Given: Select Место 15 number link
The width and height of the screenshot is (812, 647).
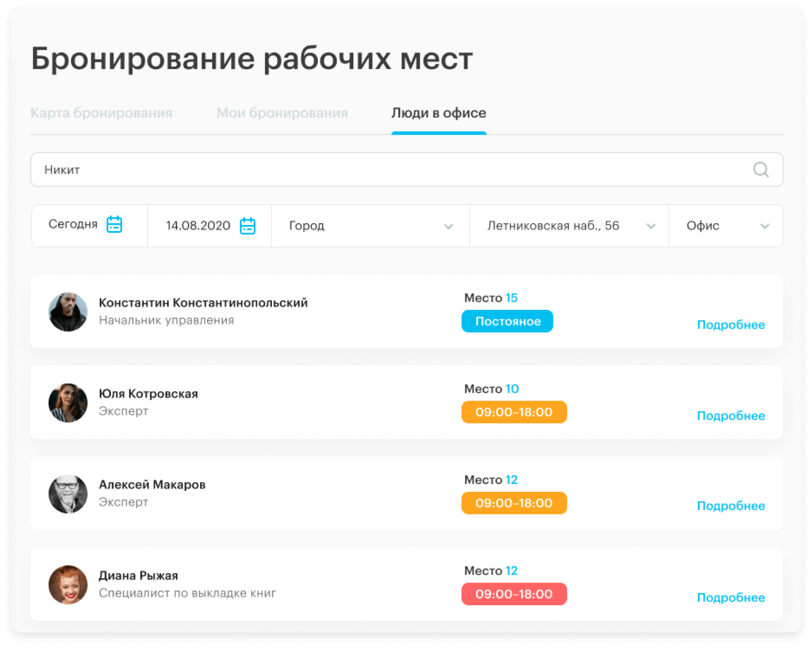Looking at the screenshot, I should (x=512, y=298).
